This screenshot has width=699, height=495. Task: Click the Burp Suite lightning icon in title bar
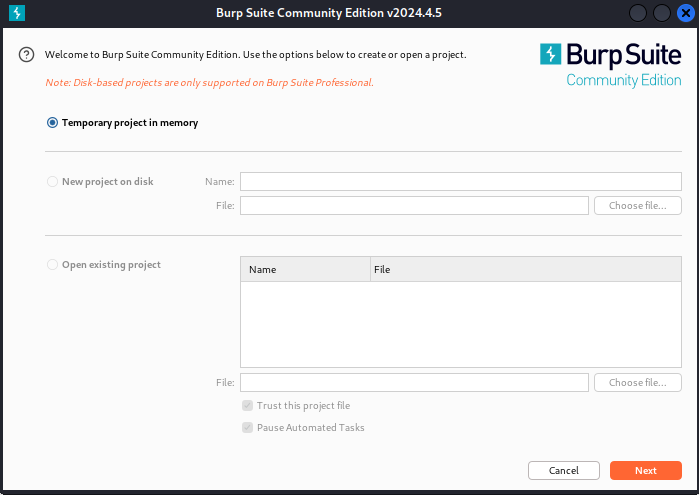coord(17,13)
